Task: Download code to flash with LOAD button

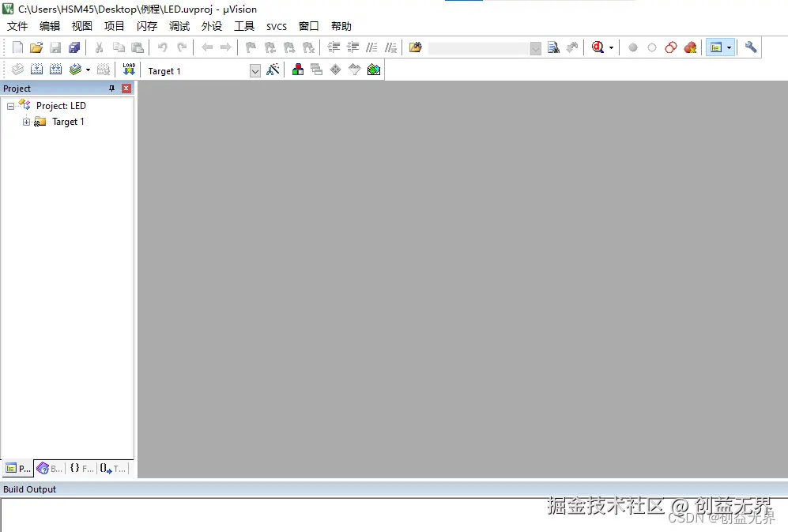Action: click(129, 70)
